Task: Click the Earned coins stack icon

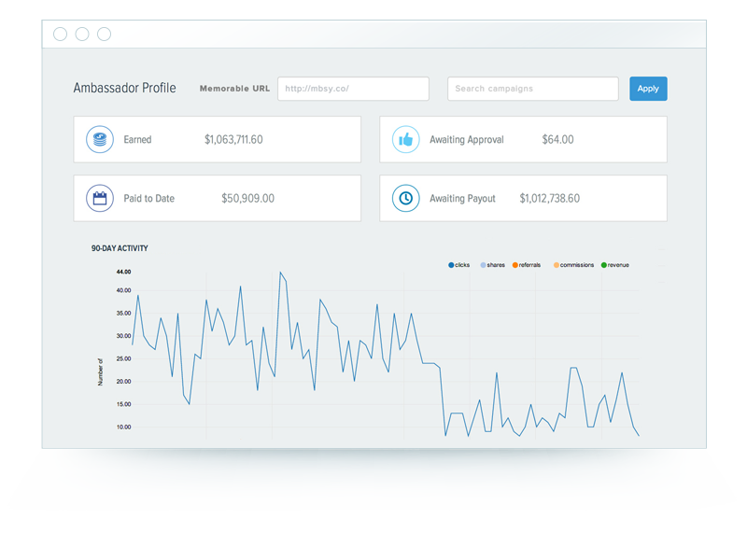Action: [100, 139]
